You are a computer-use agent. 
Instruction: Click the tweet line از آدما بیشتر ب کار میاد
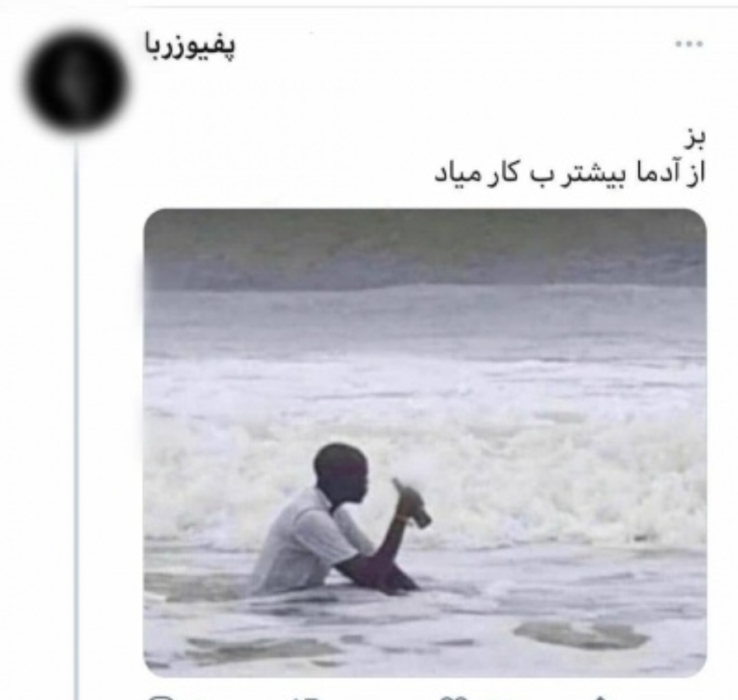pyautogui.click(x=570, y=173)
